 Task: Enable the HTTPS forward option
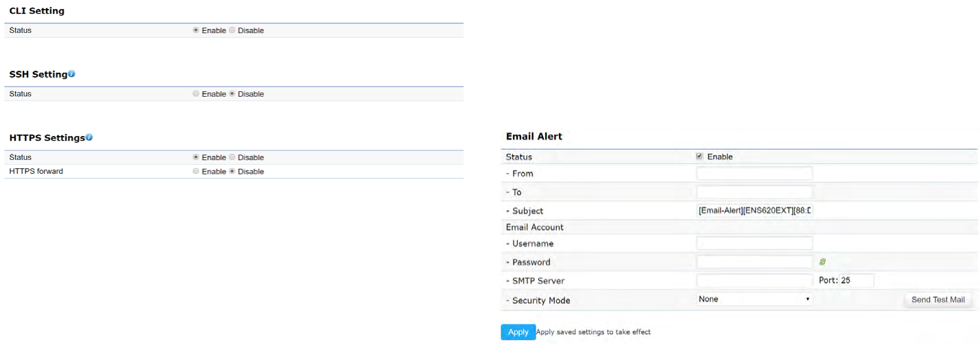tap(196, 172)
